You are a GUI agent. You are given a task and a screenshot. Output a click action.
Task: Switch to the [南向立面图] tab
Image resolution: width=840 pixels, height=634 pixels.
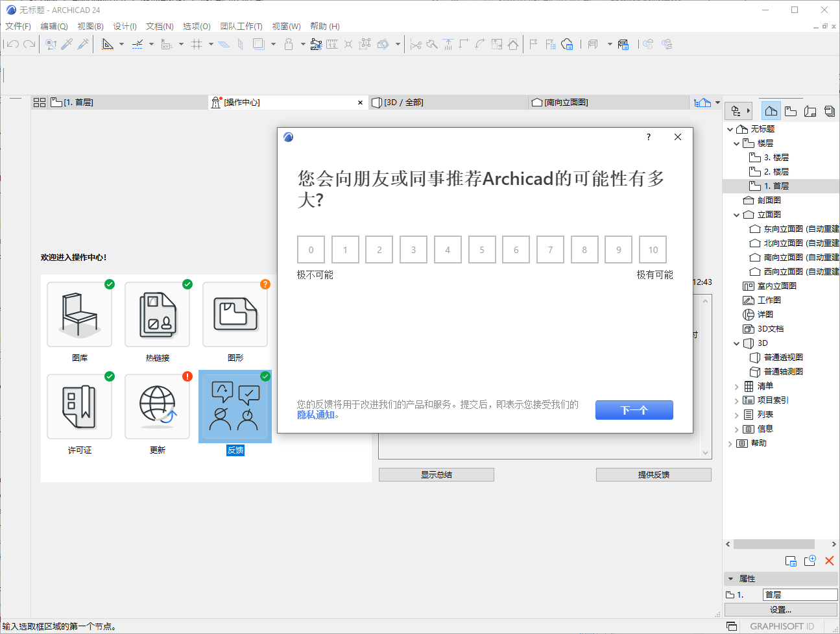click(608, 103)
